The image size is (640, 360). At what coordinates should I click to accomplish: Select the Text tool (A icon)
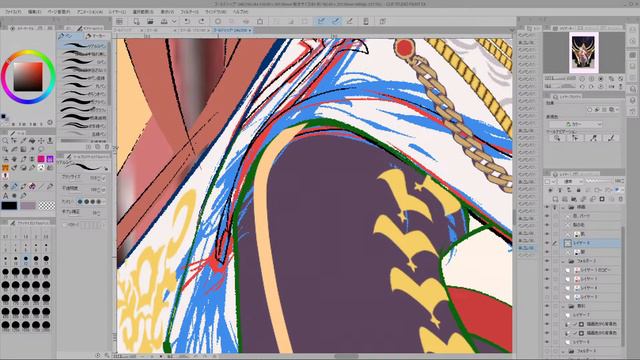point(5,196)
